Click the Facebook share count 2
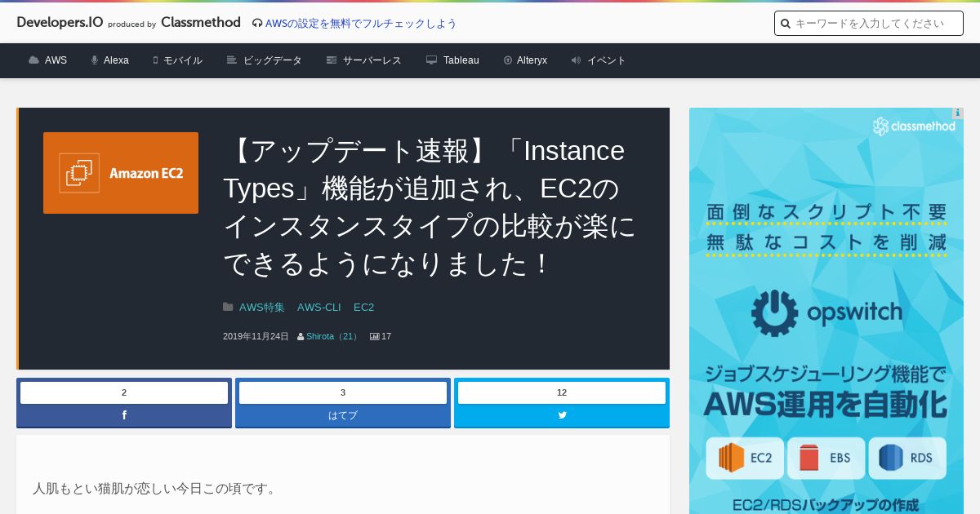Image resolution: width=980 pixels, height=514 pixels. 124,392
